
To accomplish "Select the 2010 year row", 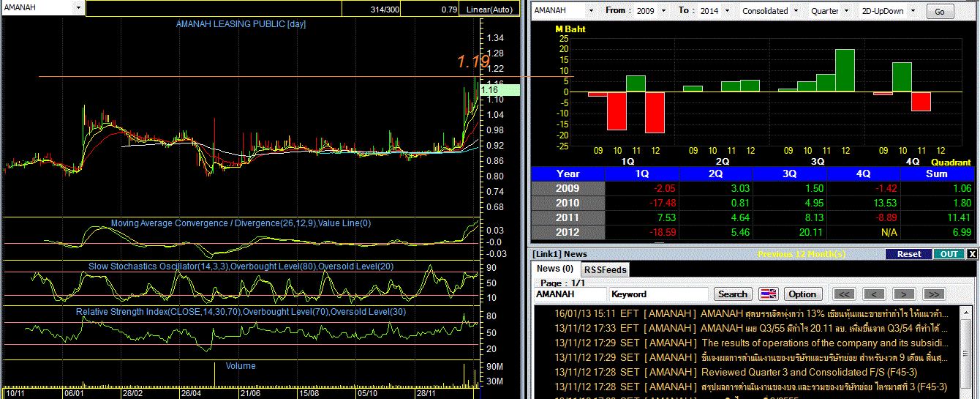I will (x=568, y=203).
